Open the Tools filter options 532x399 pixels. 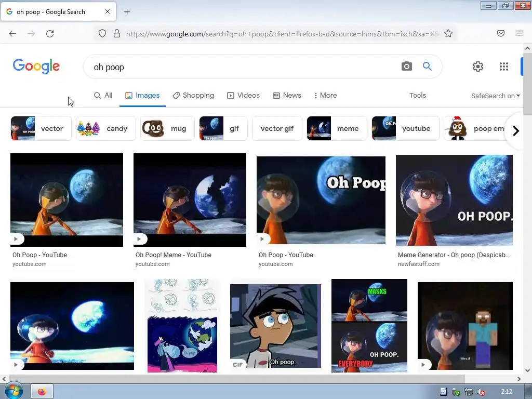click(418, 96)
